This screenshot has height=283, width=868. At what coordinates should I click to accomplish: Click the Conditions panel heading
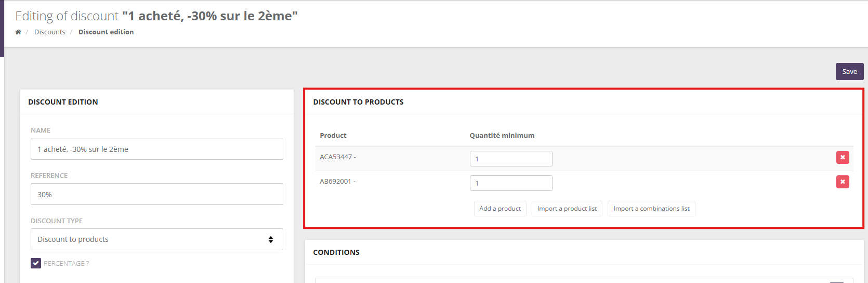[336, 252]
